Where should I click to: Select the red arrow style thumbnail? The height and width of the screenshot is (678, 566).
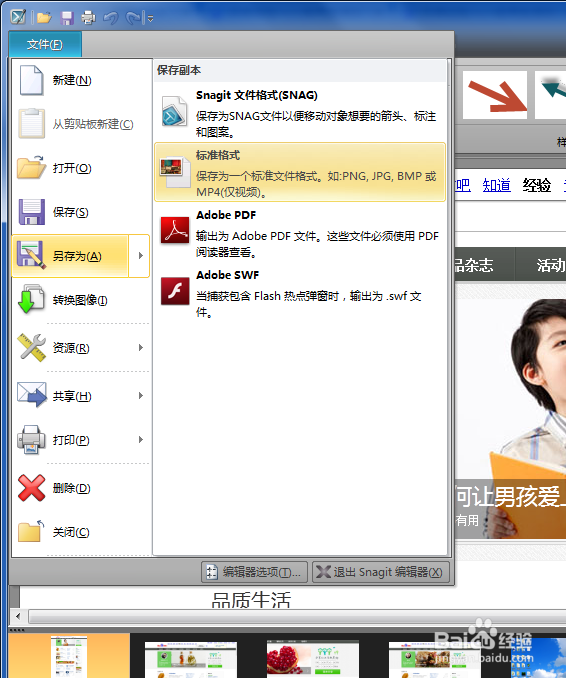tap(495, 95)
